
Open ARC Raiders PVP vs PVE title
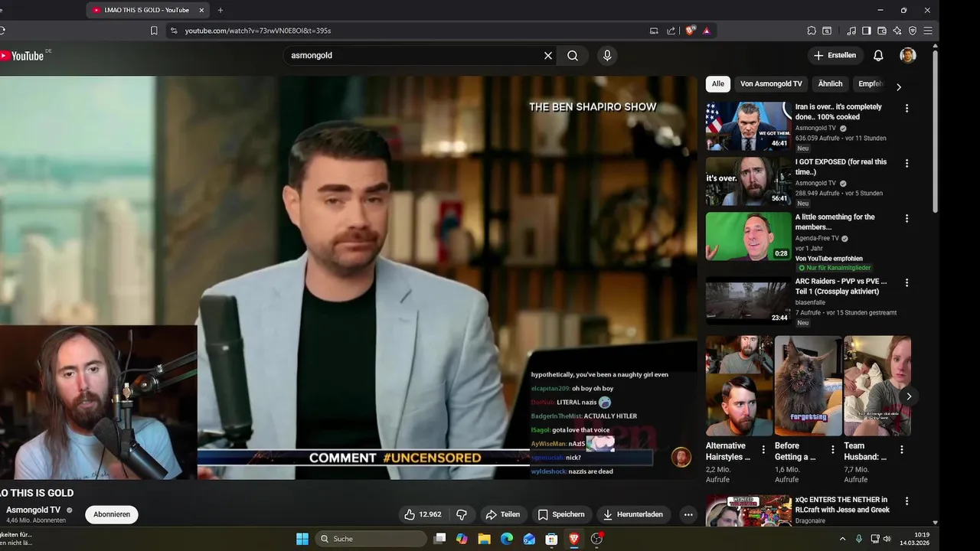tap(841, 286)
